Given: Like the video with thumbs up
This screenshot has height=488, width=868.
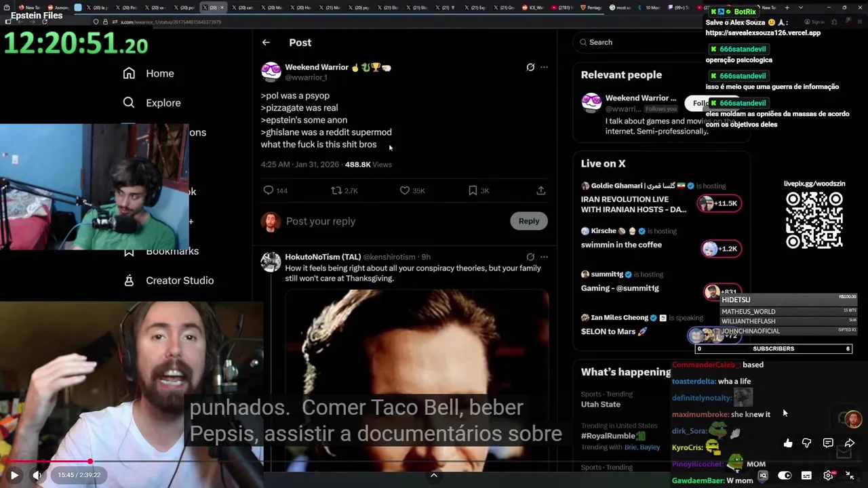Looking at the screenshot, I should coord(788,443).
